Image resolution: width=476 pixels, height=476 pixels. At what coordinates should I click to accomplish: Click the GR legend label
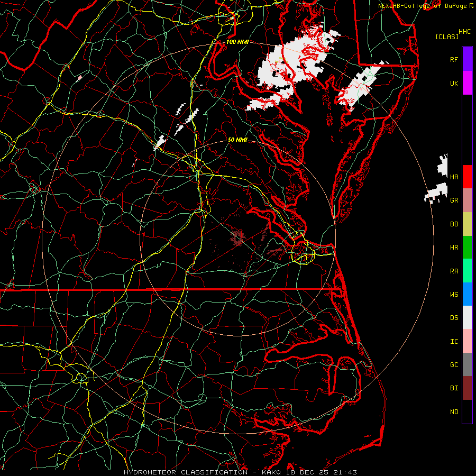click(454, 200)
